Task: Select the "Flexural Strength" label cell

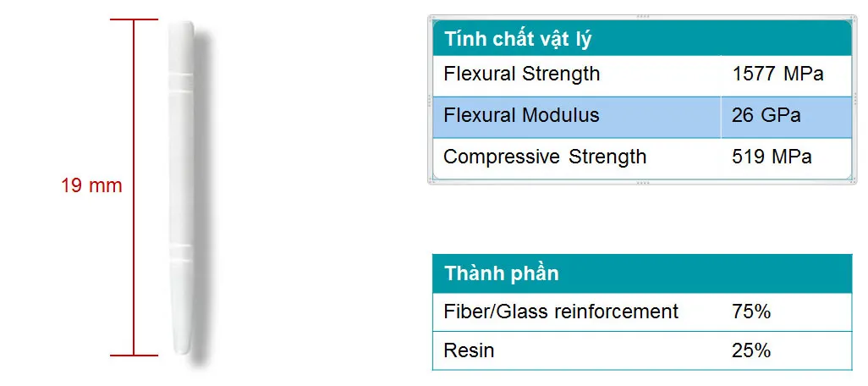Action: tap(521, 74)
